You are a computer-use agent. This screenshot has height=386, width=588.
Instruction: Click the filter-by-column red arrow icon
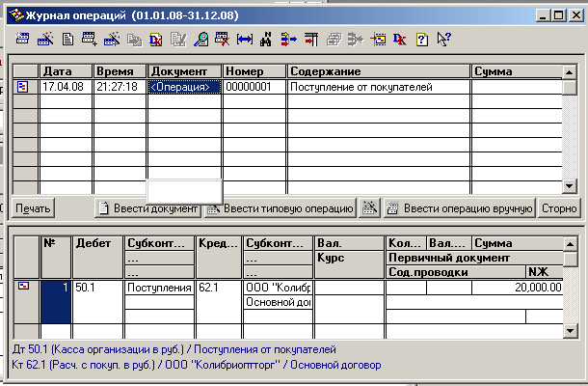pyautogui.click(x=311, y=39)
